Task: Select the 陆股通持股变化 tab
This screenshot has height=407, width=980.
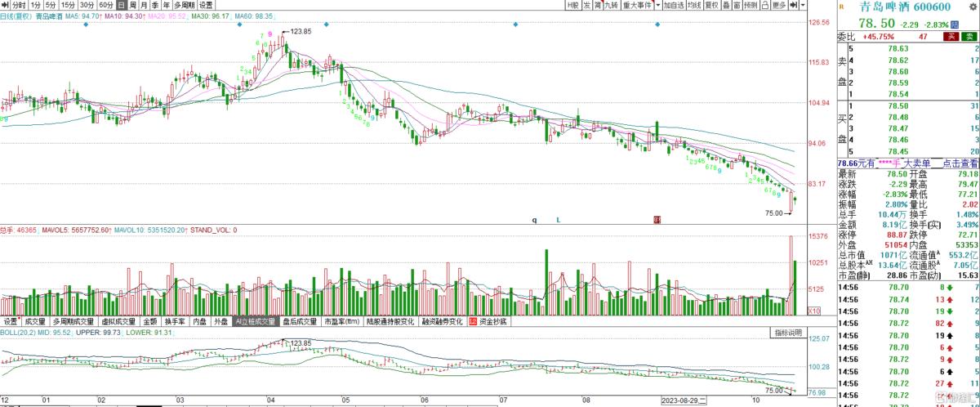Action: click(391, 322)
